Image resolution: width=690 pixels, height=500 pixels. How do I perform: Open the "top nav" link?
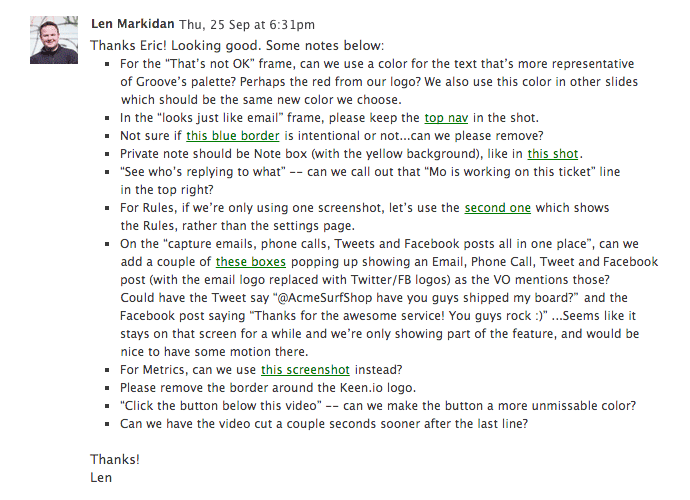pyautogui.click(x=448, y=117)
